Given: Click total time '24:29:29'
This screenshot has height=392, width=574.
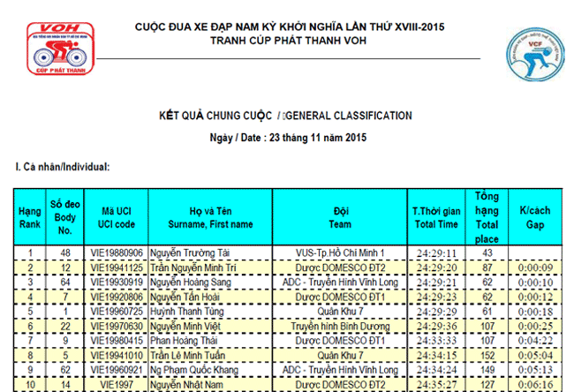Looking at the screenshot, I should pyautogui.click(x=436, y=312).
